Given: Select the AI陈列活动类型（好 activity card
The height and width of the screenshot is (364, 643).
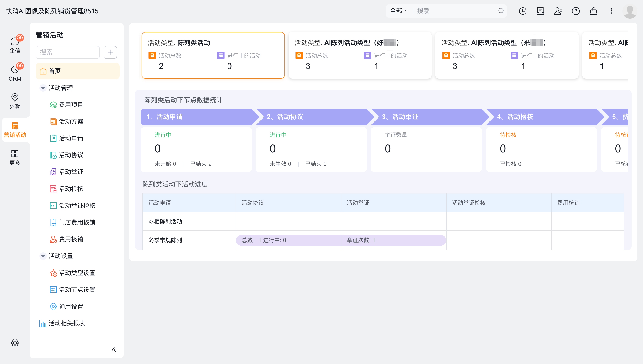Looking at the screenshot, I should point(360,55).
